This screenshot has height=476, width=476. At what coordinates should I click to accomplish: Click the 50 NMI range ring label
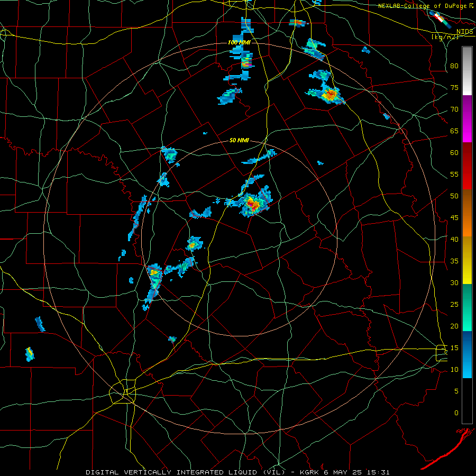(x=239, y=140)
